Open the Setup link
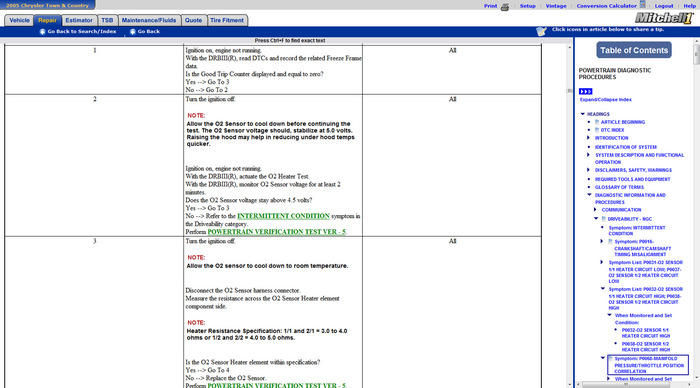Viewport: 700px width, 388px height. coord(527,6)
